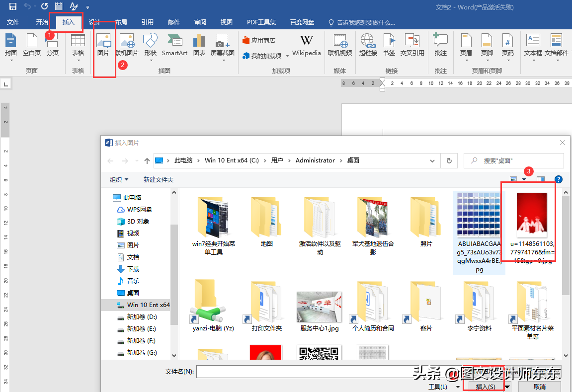Open the Table (表格) insert menu
Viewport: 572px width, 392px height.
pos(78,46)
